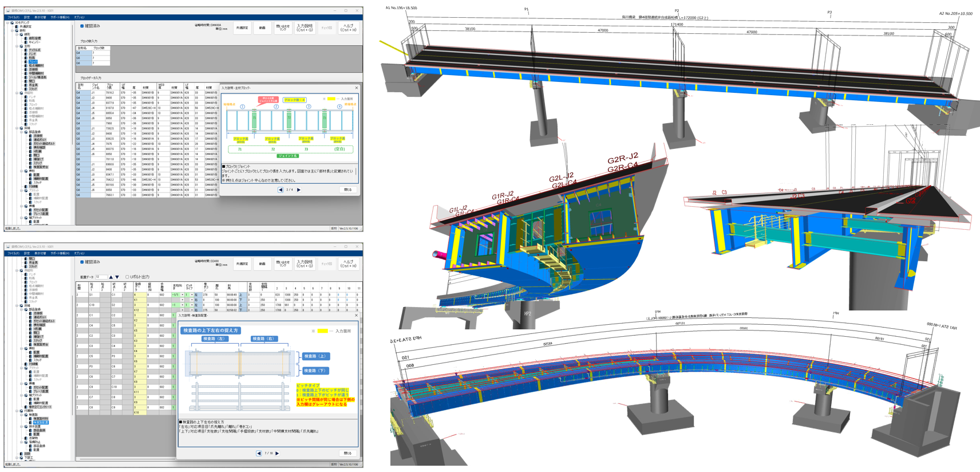Close the 入力説明 -主桁ブロック- dialog with X
The width and height of the screenshot is (980, 472).
tap(356, 88)
